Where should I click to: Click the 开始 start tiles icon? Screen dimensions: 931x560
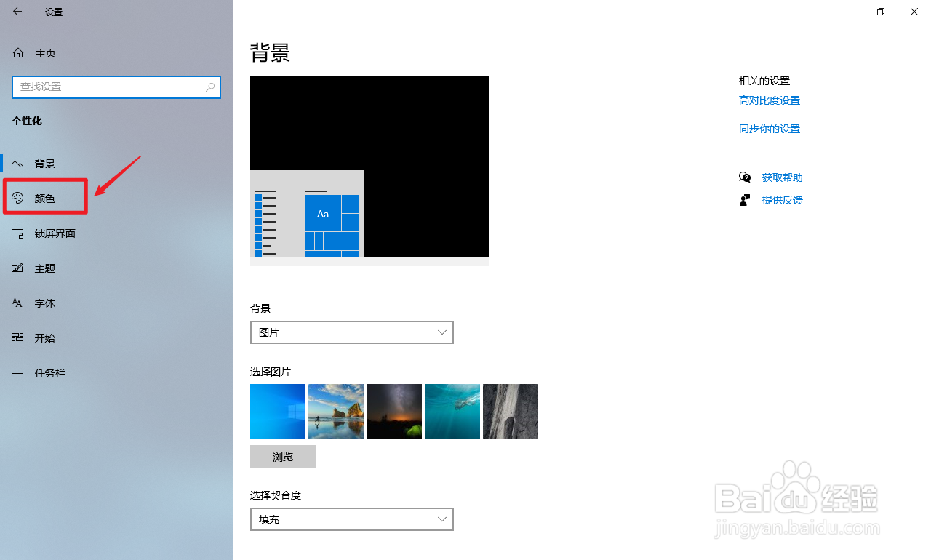18,338
